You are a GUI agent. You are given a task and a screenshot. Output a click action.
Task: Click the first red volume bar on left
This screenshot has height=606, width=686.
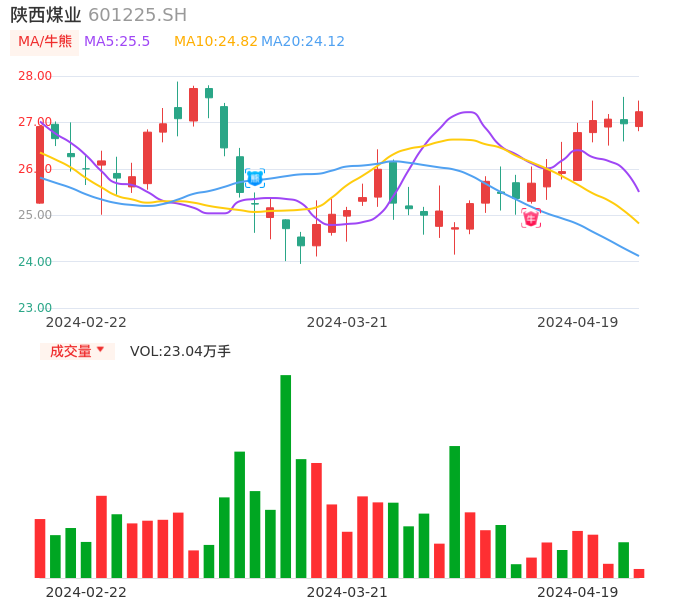coord(40,548)
